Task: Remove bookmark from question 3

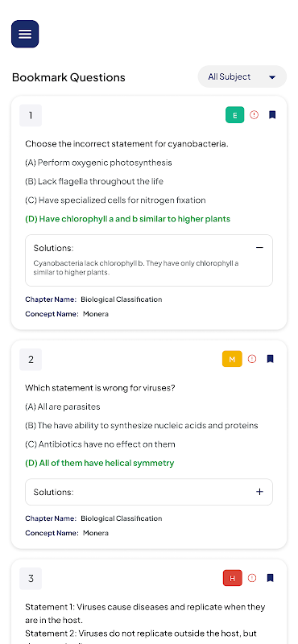Action: 270,578
